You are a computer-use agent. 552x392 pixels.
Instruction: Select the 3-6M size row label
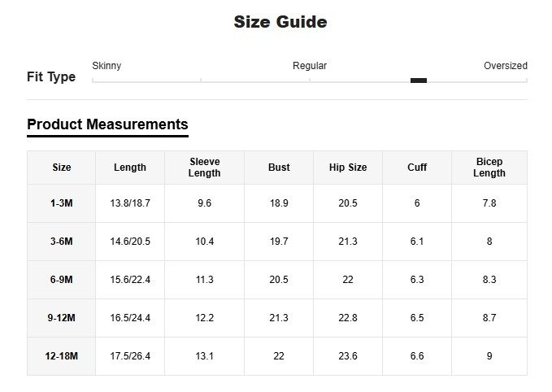tap(62, 242)
